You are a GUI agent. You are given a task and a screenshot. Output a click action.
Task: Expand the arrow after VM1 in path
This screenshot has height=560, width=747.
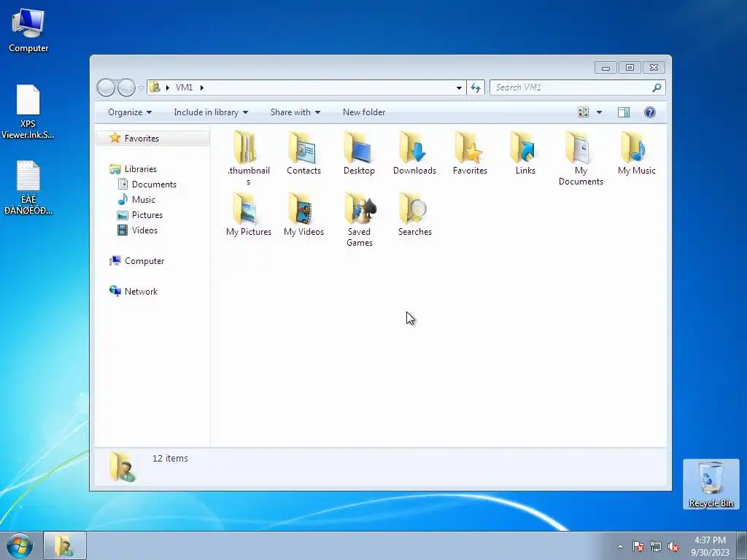tap(202, 87)
